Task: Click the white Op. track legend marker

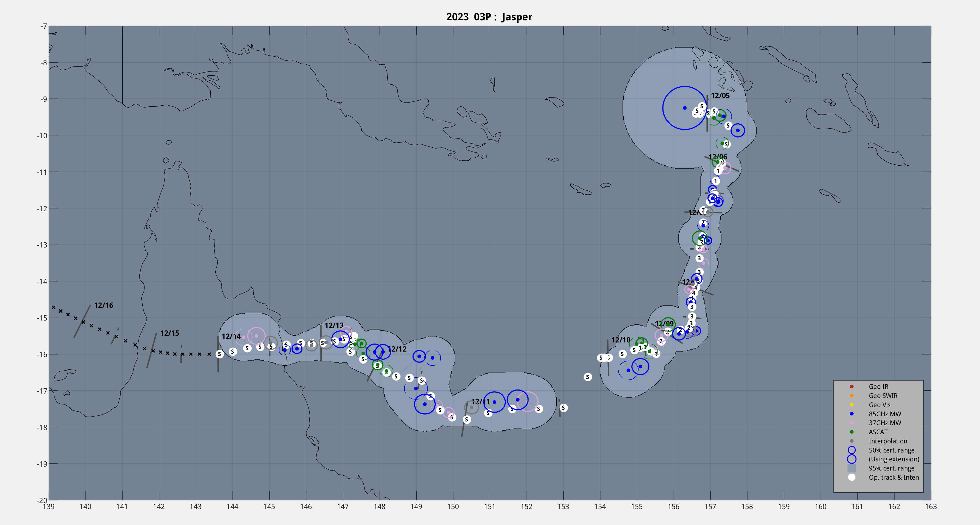Action: click(x=851, y=478)
